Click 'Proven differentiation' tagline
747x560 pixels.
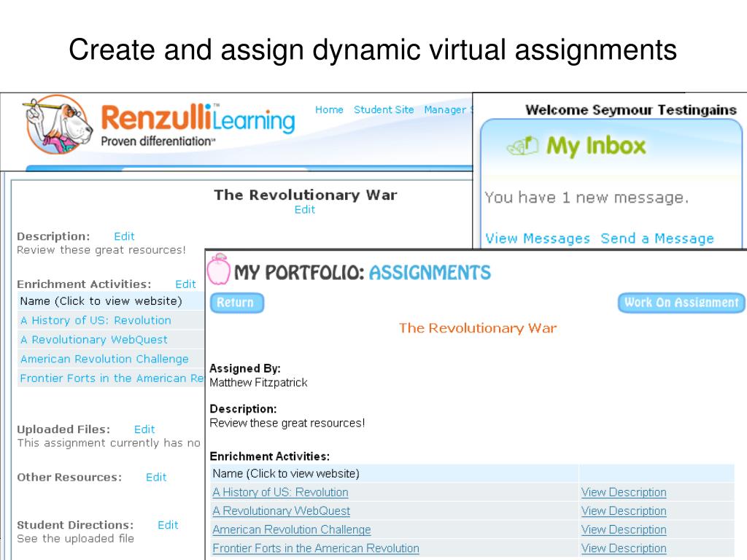[158, 141]
